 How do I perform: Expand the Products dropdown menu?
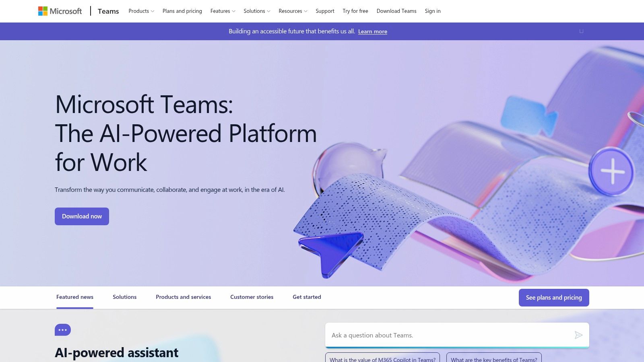[x=141, y=11]
